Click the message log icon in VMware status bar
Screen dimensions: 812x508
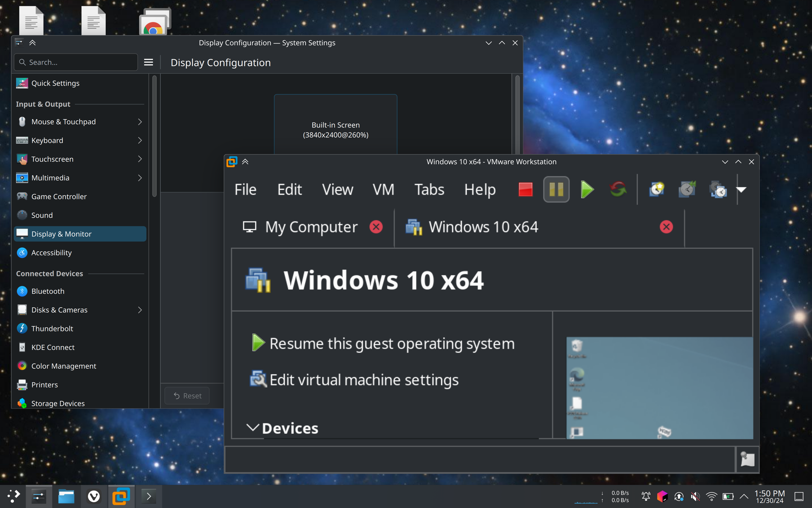click(x=747, y=459)
